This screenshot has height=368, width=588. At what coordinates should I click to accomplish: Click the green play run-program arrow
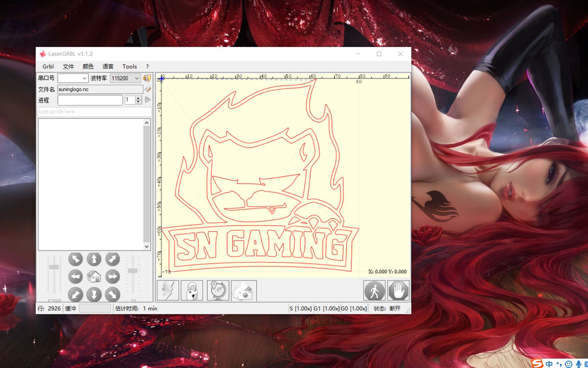click(148, 100)
